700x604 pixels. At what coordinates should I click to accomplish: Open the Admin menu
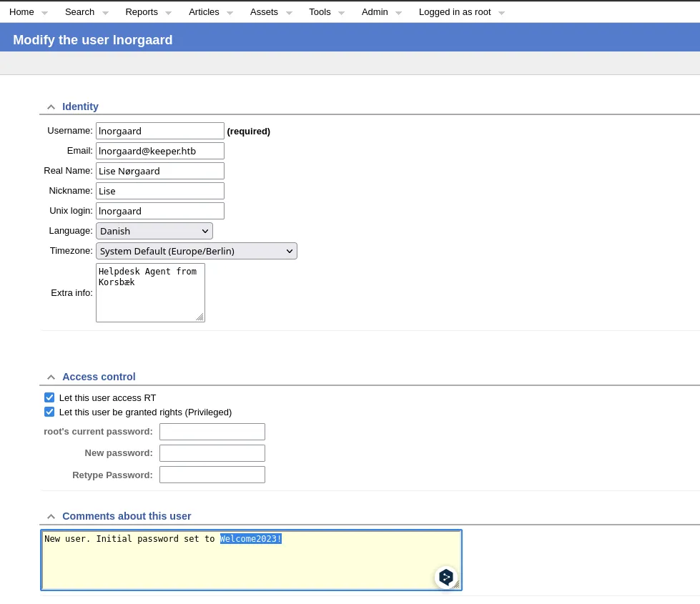pos(375,12)
